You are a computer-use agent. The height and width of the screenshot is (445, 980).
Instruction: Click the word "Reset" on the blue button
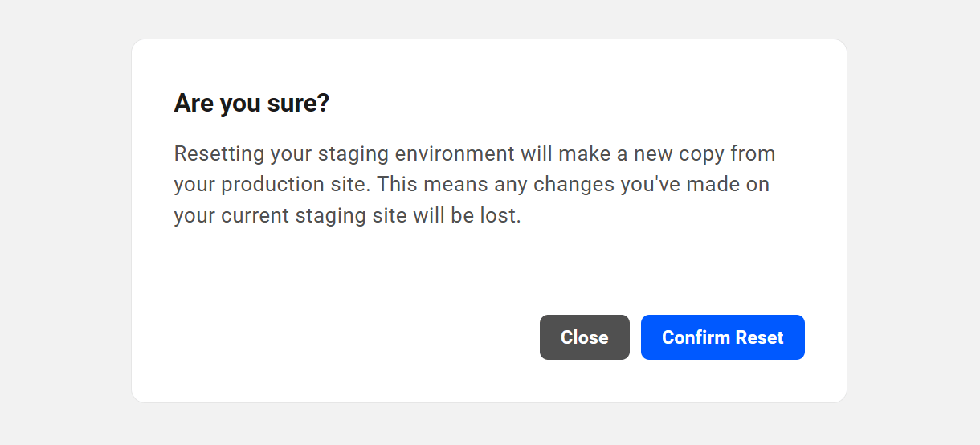click(x=760, y=337)
